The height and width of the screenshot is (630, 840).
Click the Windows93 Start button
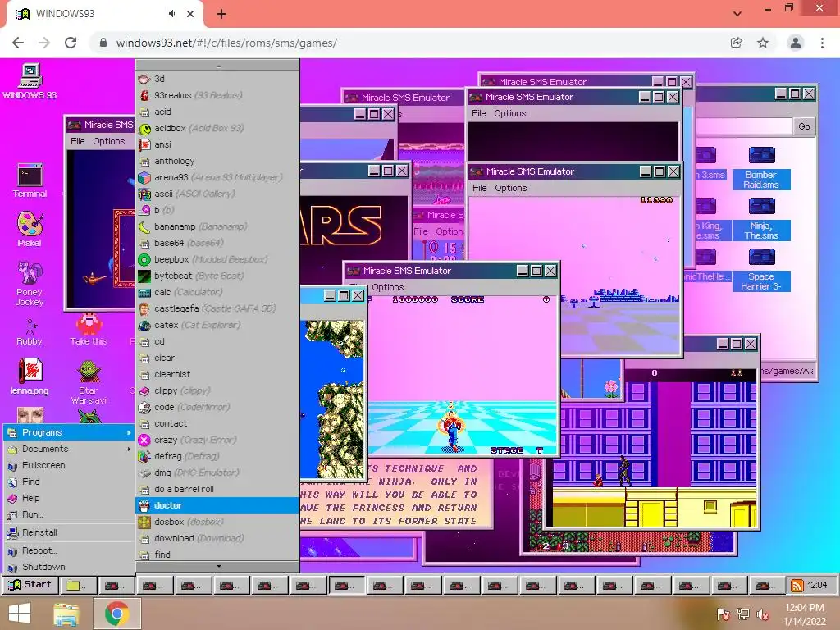30,584
